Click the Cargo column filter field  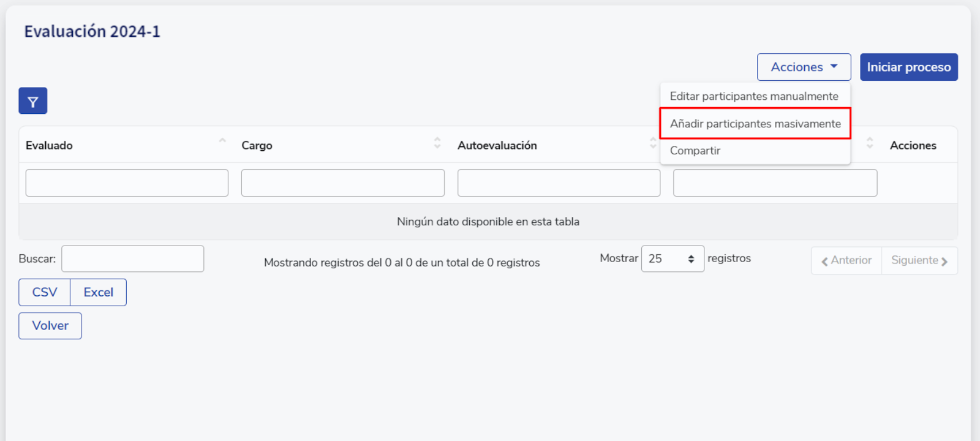[x=342, y=183]
